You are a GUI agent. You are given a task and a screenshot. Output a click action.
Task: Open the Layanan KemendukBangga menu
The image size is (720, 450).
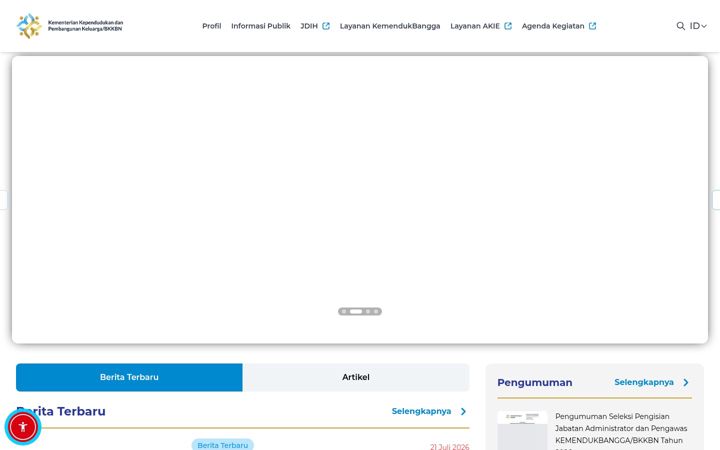coord(390,26)
